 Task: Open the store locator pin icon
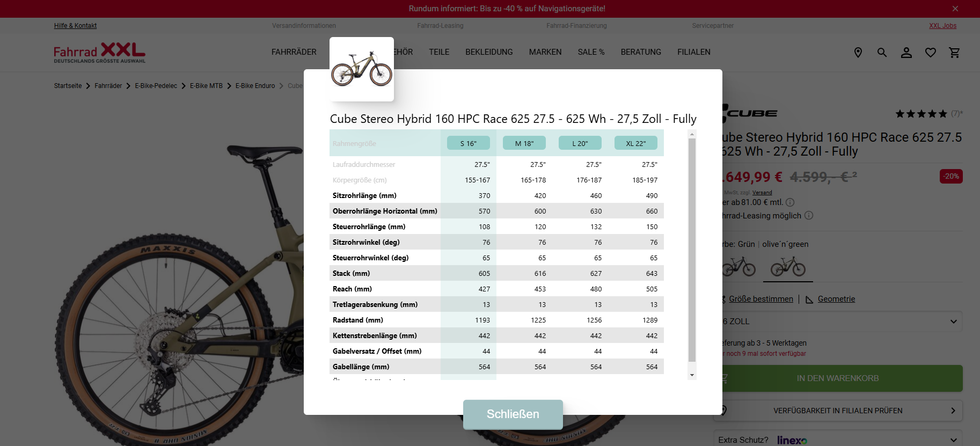point(858,53)
